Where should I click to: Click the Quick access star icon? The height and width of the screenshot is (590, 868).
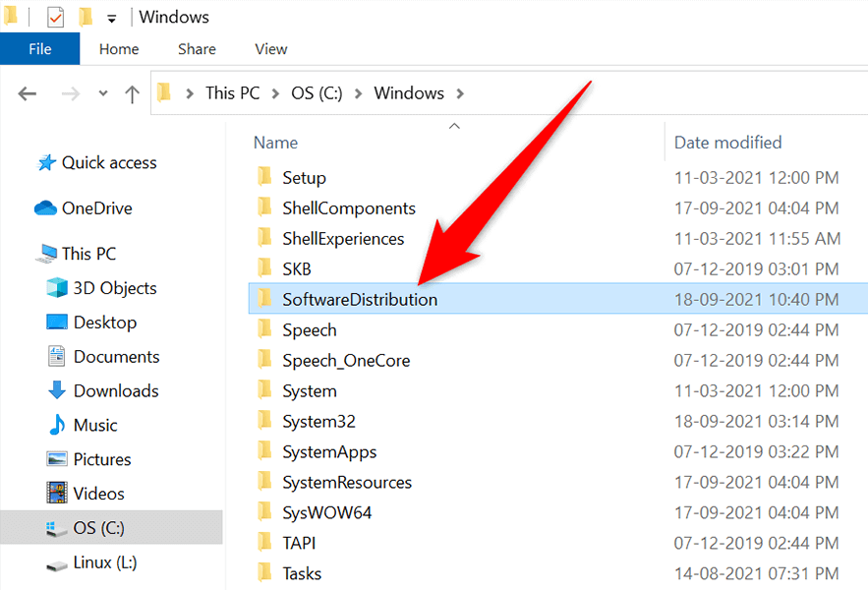[x=46, y=163]
